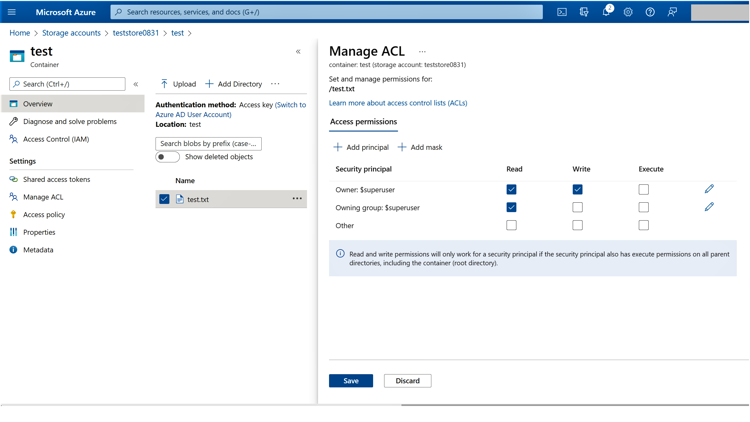Expand more toolbar commands next to Add Directory
This screenshot has width=750, height=422.
(276, 84)
